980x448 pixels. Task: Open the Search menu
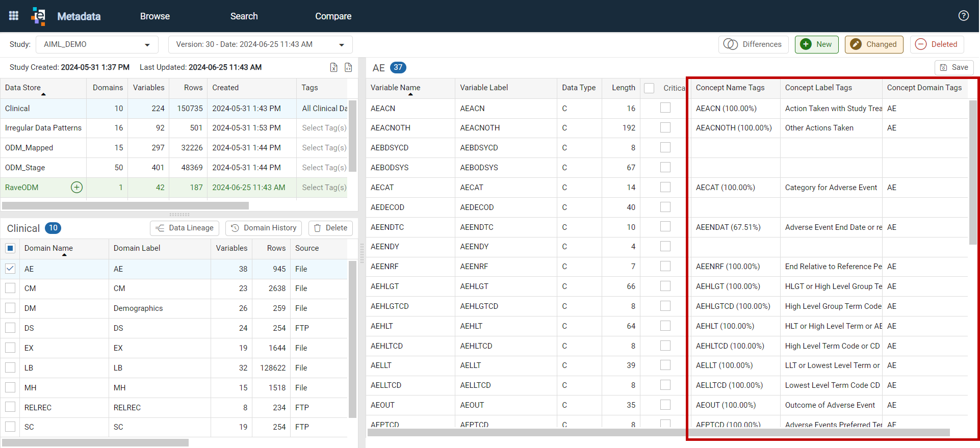click(x=244, y=16)
